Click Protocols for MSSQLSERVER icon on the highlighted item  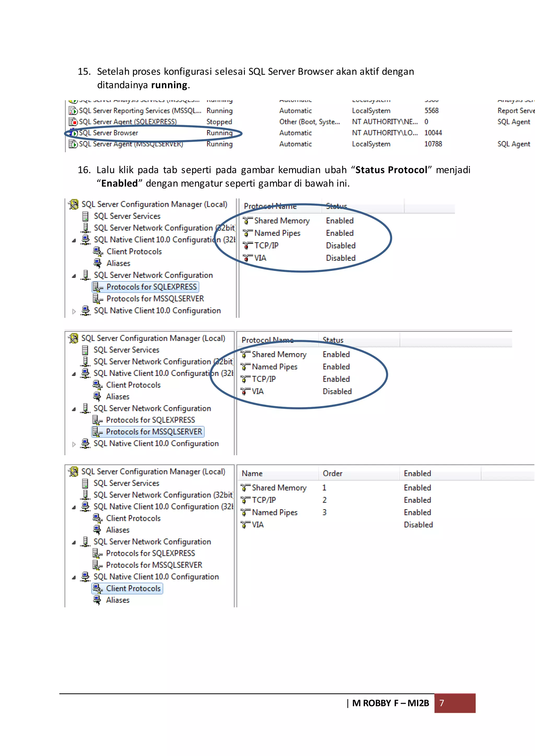point(97,432)
